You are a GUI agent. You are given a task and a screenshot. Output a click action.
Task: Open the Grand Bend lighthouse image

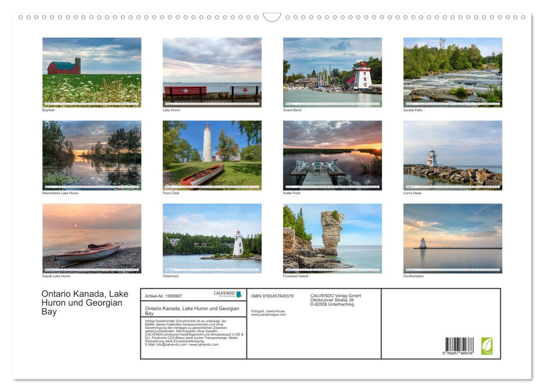pos(332,72)
